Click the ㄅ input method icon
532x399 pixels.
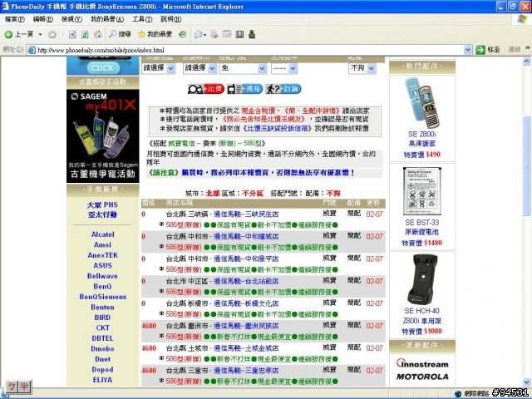point(12,387)
